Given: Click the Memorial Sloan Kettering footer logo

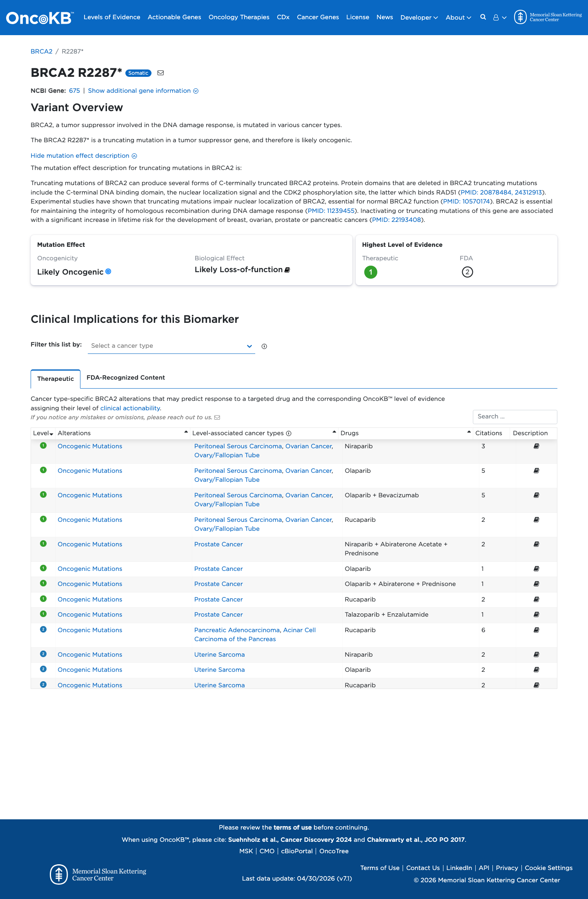Looking at the screenshot, I should pos(98,874).
